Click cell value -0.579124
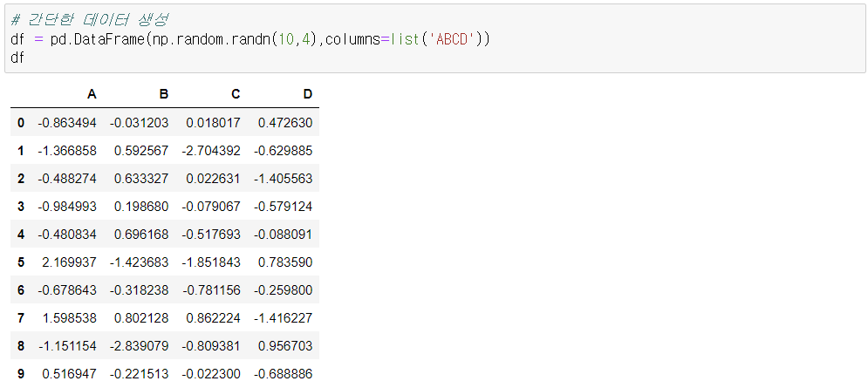Viewport: 868px width, 381px height. tap(283, 207)
